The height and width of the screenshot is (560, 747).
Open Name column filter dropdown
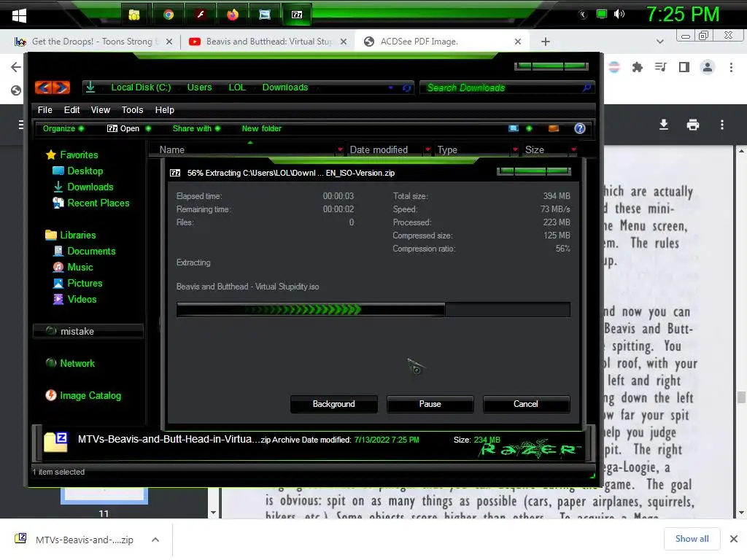point(340,150)
